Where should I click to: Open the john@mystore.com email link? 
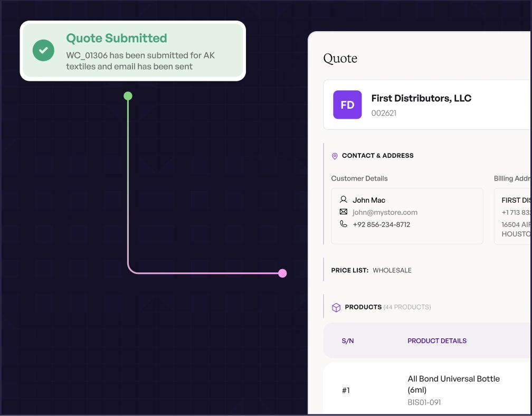tap(385, 212)
